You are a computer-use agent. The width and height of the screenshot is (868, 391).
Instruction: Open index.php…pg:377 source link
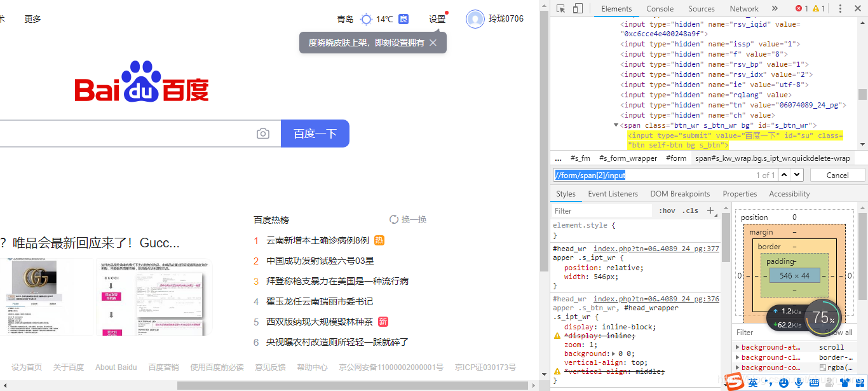tap(656, 249)
